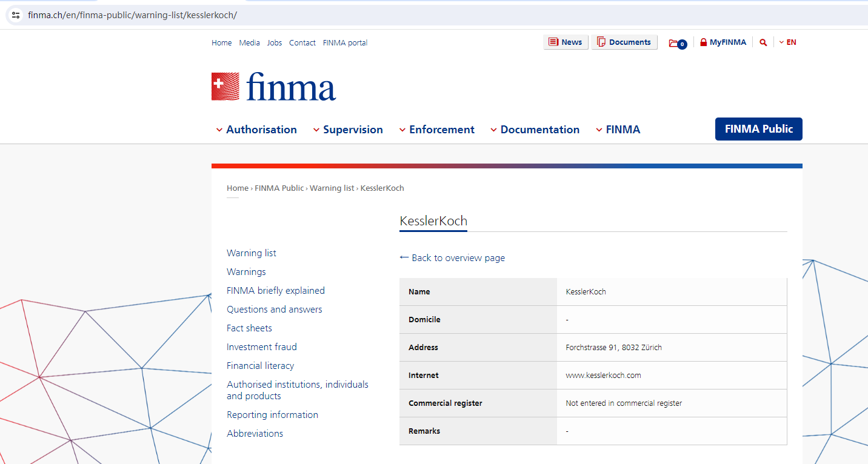Go back to overview page
This screenshot has width=868, height=464.
(452, 258)
